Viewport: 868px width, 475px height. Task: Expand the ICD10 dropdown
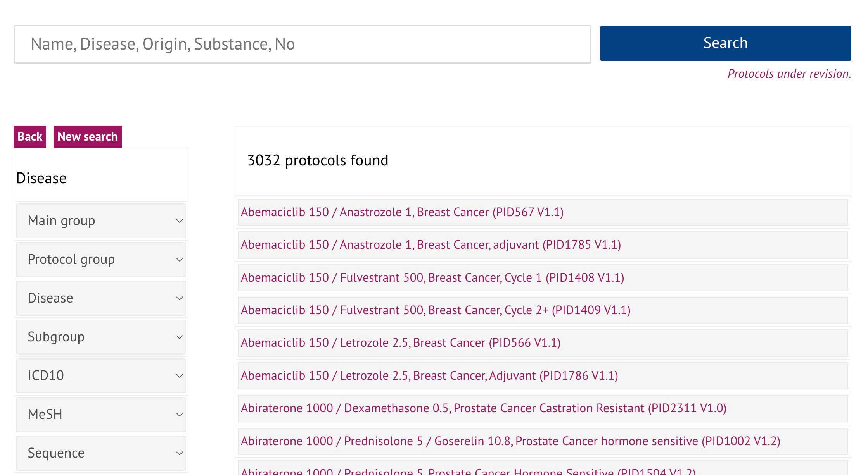(101, 376)
